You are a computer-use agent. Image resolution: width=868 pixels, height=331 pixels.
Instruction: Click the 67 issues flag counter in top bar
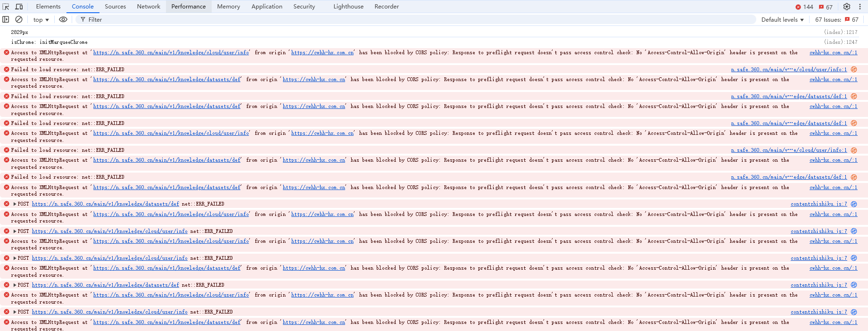(x=826, y=7)
